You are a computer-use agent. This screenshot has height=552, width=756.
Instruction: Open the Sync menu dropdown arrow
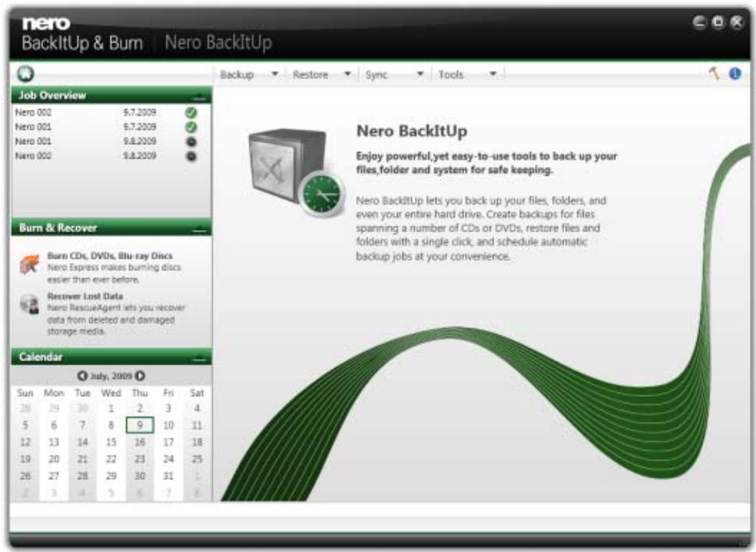click(x=420, y=73)
